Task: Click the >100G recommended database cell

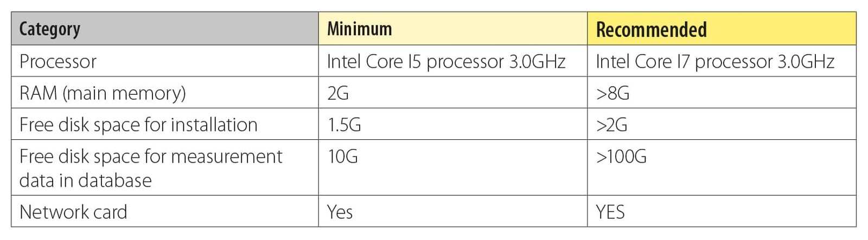Action: click(x=621, y=157)
